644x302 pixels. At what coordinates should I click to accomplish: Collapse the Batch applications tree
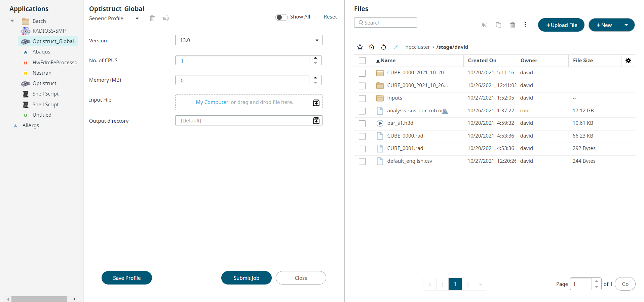pyautogui.click(x=12, y=21)
